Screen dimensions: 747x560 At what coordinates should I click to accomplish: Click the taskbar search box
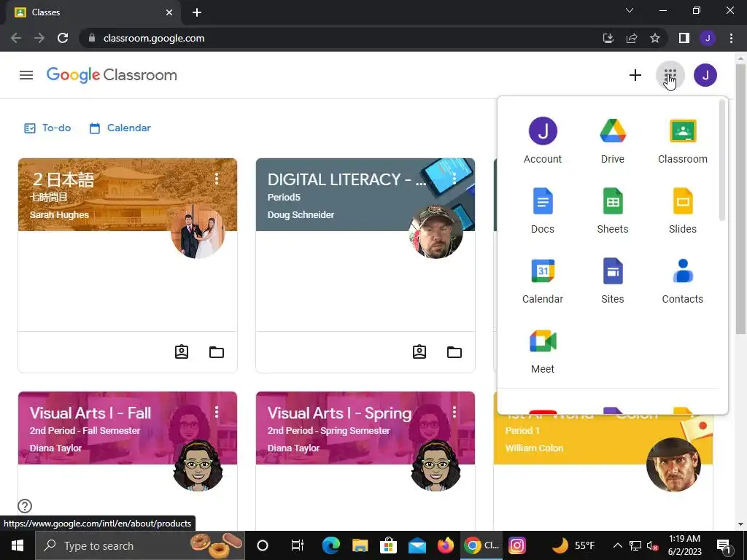click(x=140, y=545)
